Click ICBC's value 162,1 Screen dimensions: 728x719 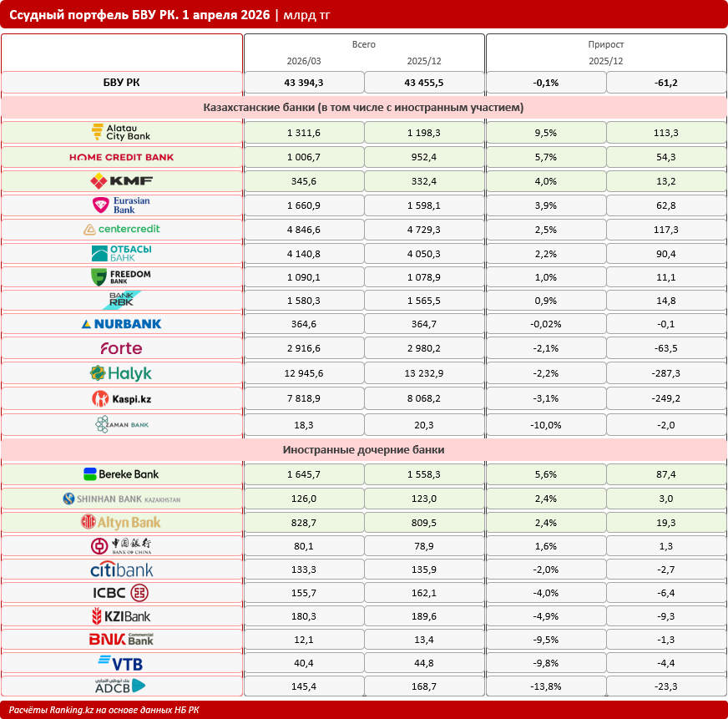[x=424, y=593]
